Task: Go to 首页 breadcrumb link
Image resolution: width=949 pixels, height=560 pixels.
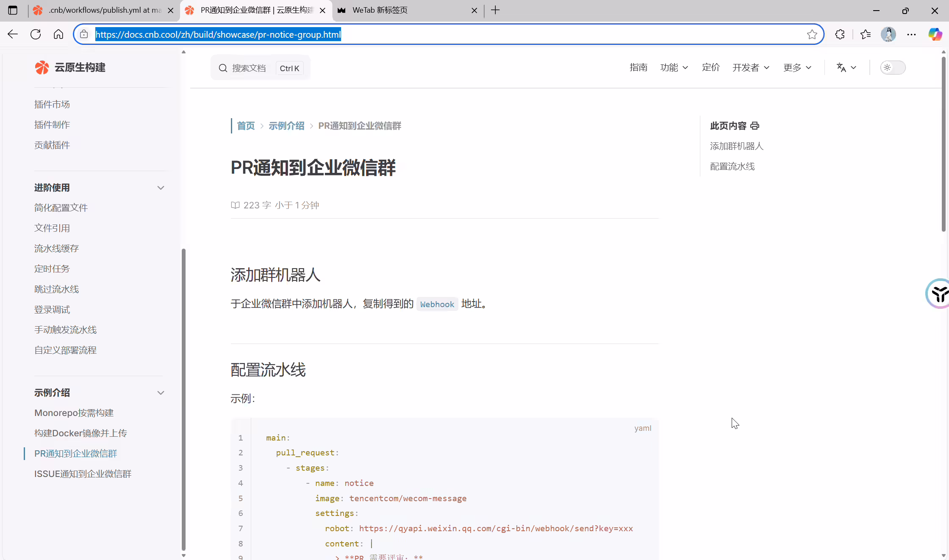Action: click(x=246, y=126)
